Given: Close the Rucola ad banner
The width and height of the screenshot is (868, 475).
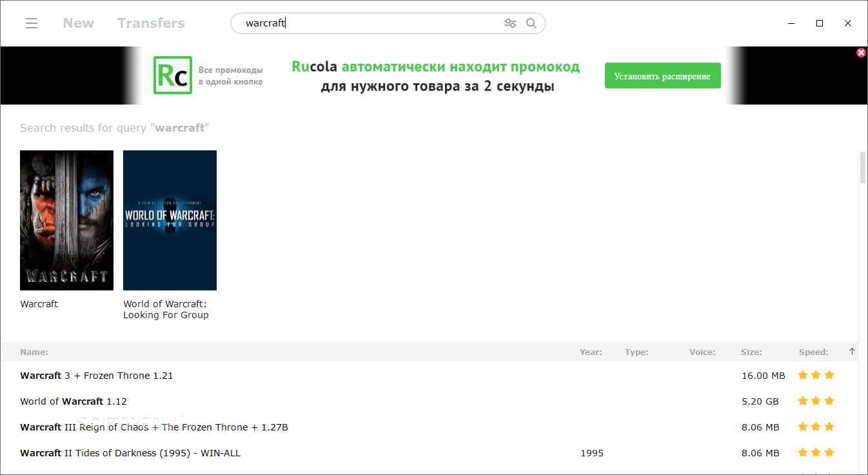Looking at the screenshot, I should [861, 53].
